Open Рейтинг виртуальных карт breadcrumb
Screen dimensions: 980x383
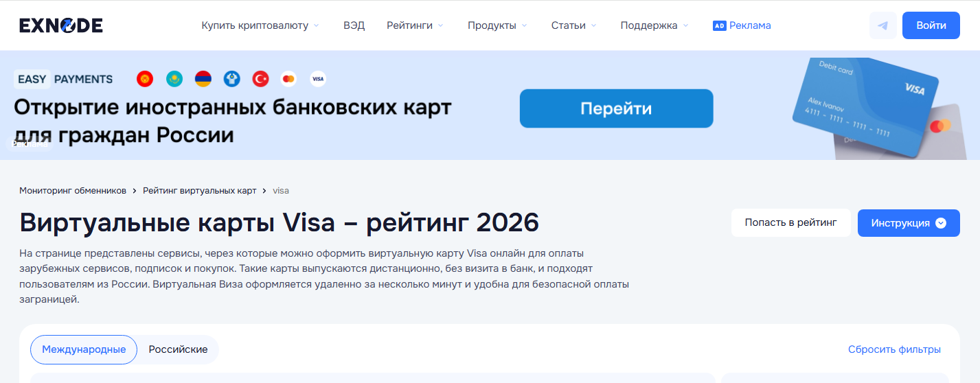(199, 190)
